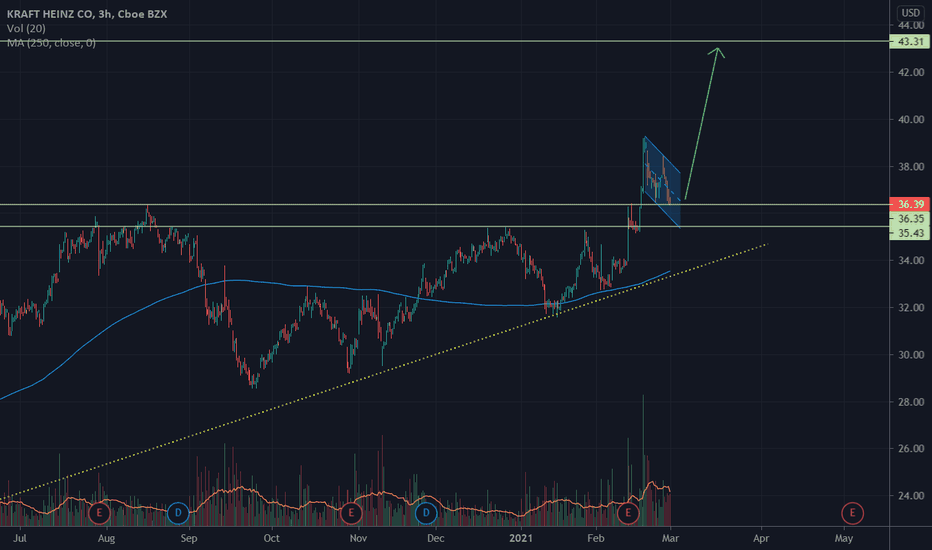Click the 38.00 price axis label

[x=911, y=166]
